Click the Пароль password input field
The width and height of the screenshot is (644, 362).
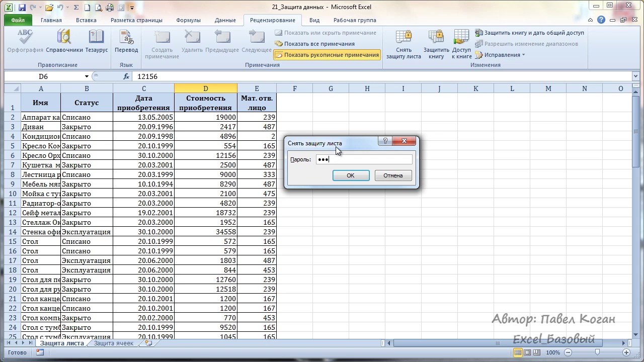(364, 159)
